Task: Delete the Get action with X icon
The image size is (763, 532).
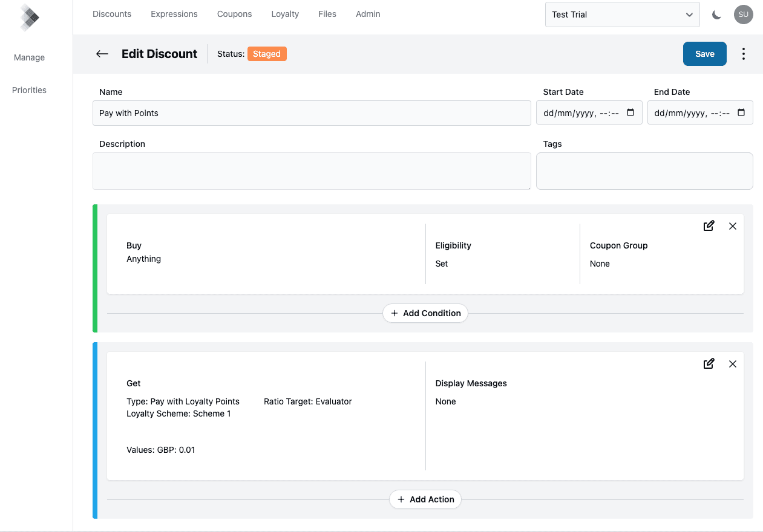Action: [732, 364]
